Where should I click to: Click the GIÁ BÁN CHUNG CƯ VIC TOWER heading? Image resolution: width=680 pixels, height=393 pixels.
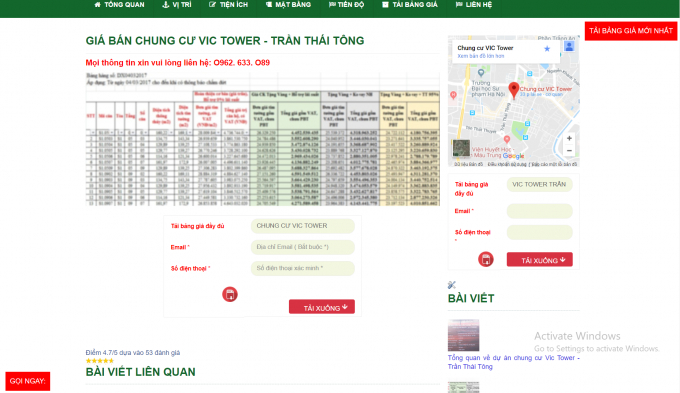pyautogui.click(x=225, y=41)
